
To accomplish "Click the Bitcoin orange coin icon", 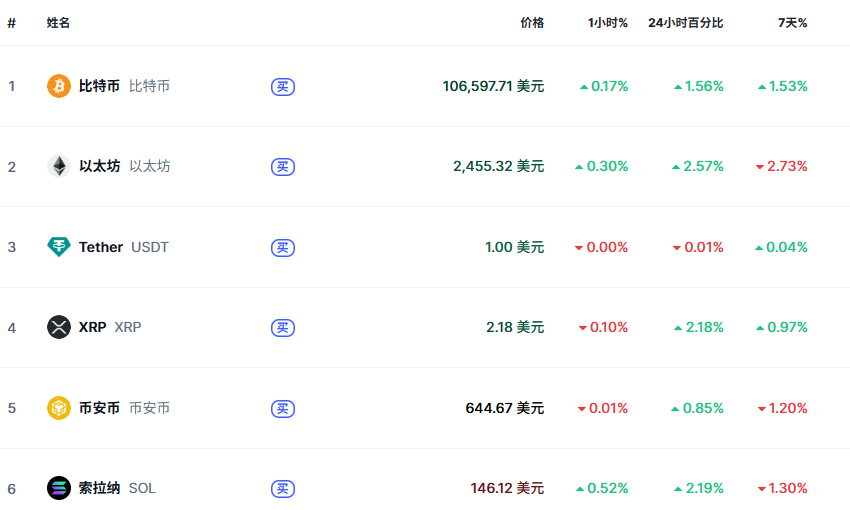I will coord(59,86).
